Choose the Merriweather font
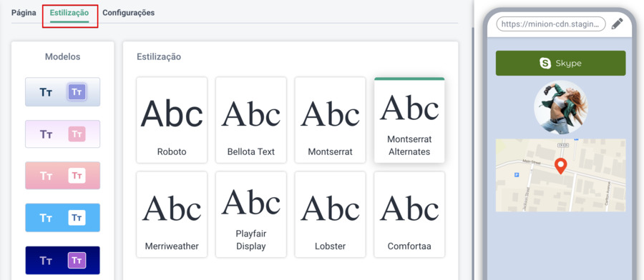Screen dimensions: 644x280 pyautogui.click(x=172, y=214)
